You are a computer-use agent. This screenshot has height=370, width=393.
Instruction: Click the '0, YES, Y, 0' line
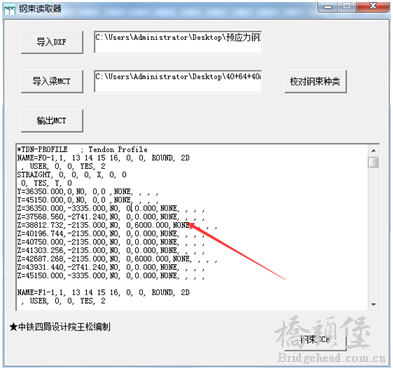click(x=46, y=183)
